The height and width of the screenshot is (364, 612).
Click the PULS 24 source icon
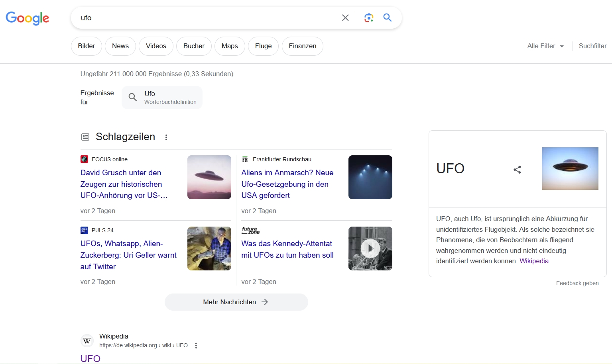coord(84,230)
